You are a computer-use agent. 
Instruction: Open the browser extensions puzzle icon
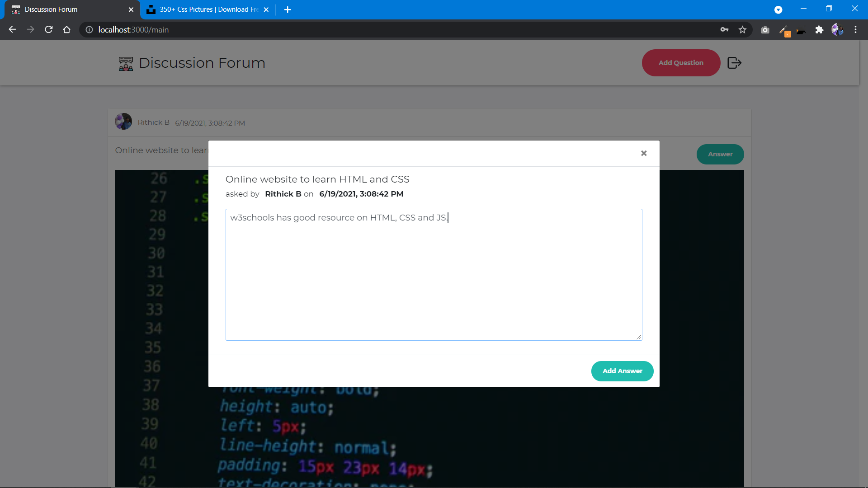coord(819,30)
